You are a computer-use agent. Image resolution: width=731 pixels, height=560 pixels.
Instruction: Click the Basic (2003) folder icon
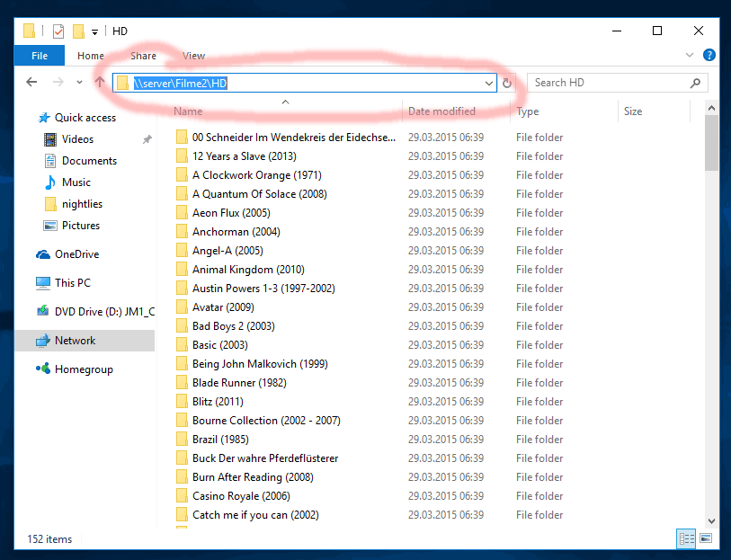[x=182, y=345]
